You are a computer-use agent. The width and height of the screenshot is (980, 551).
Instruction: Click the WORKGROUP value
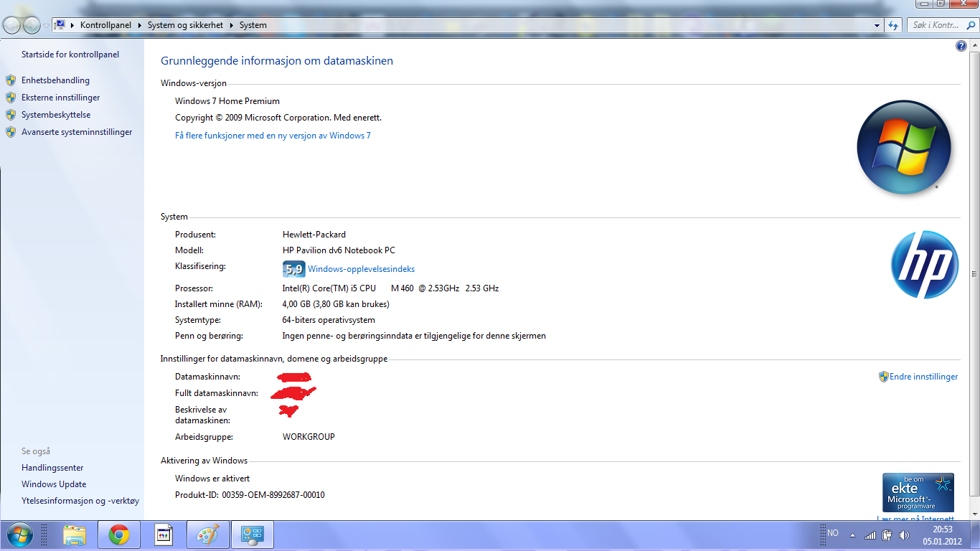[308, 437]
